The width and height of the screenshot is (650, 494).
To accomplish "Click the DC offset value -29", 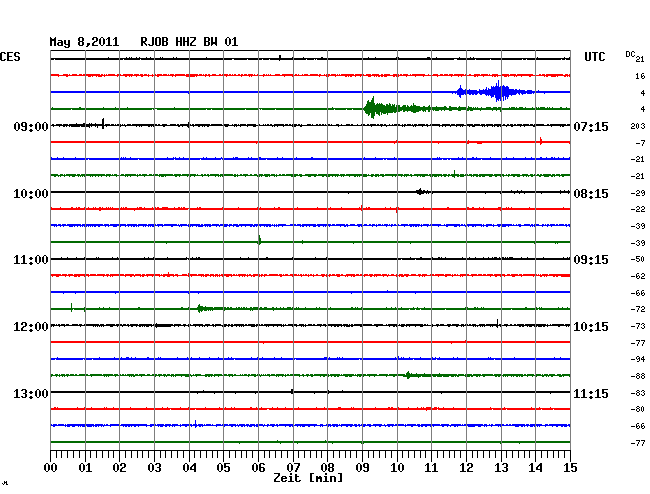I will pos(638,193).
